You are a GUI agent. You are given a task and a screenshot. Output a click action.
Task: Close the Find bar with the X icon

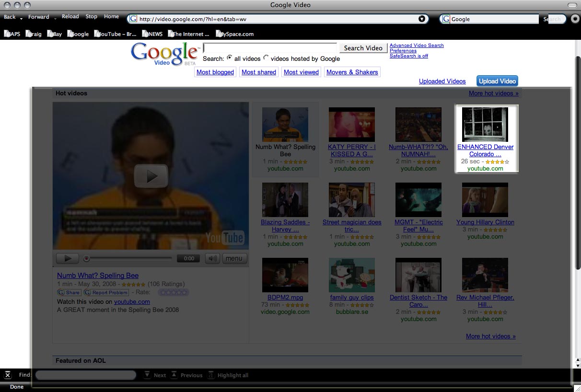point(8,375)
